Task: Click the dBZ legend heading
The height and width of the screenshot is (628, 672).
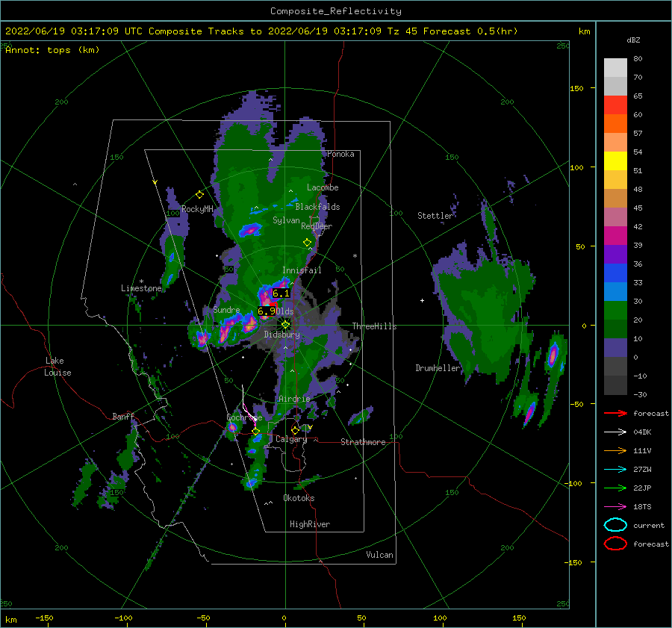Action: point(633,40)
